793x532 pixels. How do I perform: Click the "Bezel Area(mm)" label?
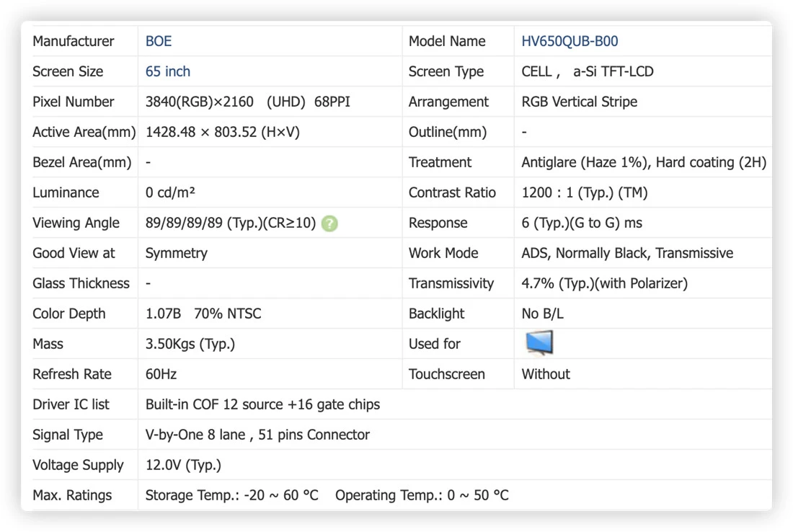(82, 162)
